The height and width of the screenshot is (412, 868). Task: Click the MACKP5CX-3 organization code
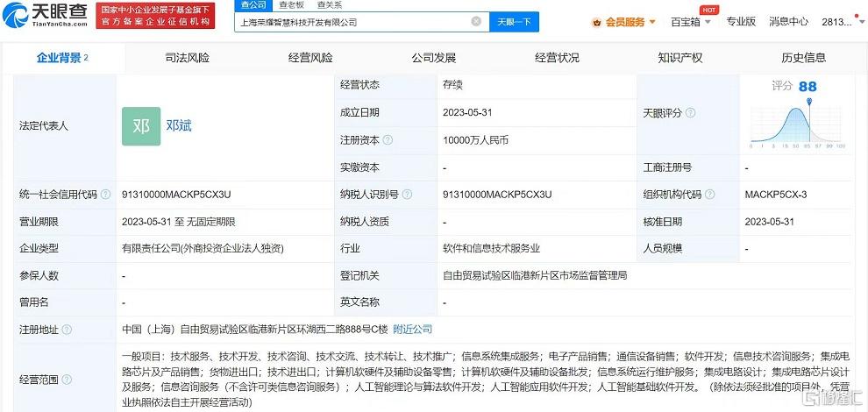(x=776, y=195)
